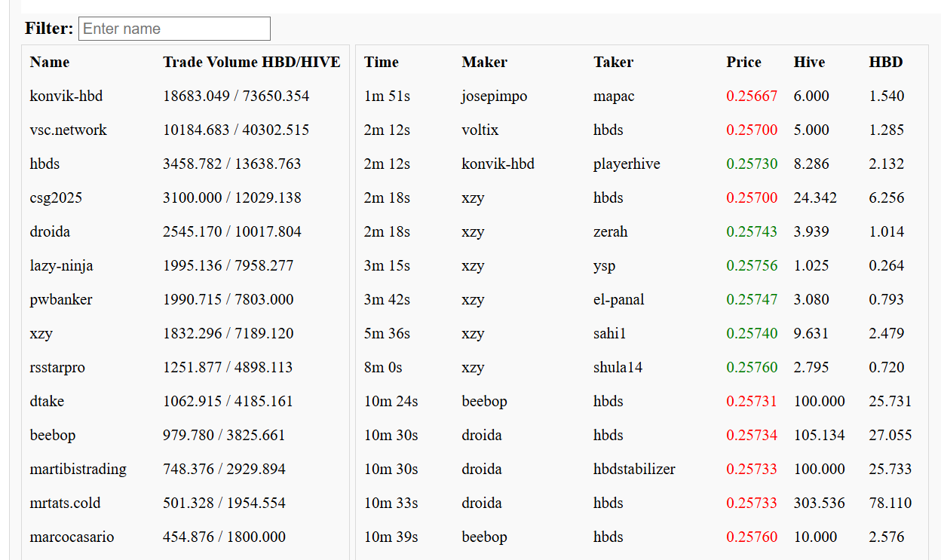This screenshot has width=941, height=560.
Task: Click taker hbdstabilizer in trade row
Action: coord(634,470)
